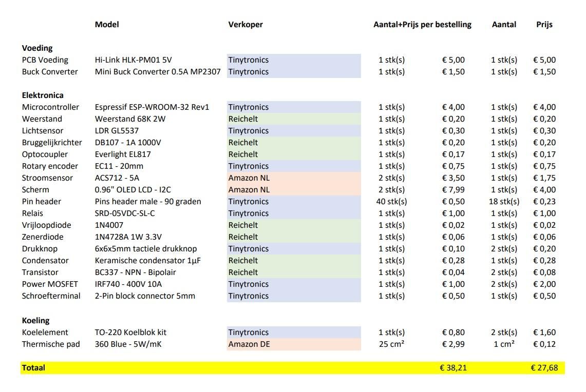Select the 25 cm² quantity cell
Screen dimensions: 586x392
(x=391, y=344)
